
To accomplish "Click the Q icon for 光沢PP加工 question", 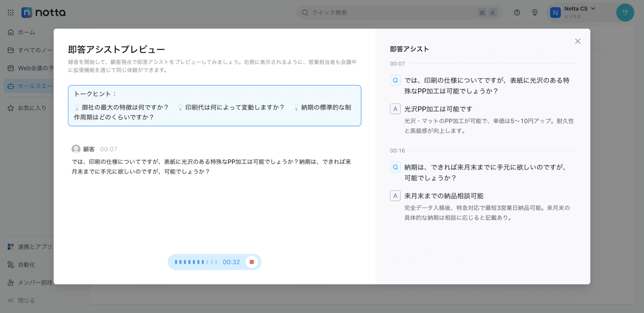I will (x=395, y=80).
